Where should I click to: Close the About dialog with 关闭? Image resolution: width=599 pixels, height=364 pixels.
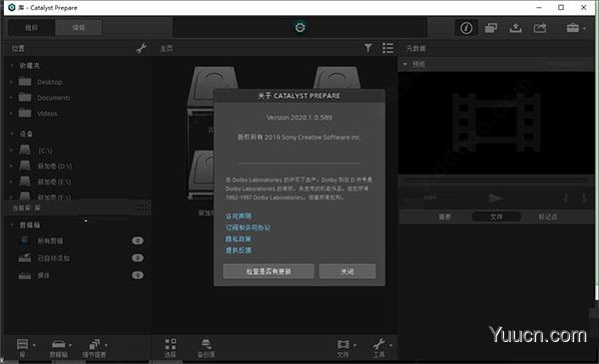(x=347, y=271)
